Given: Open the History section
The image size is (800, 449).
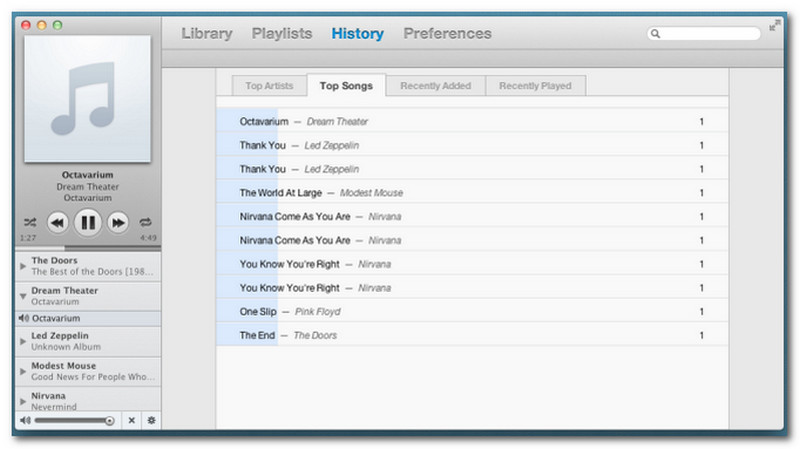Looking at the screenshot, I should (x=358, y=34).
